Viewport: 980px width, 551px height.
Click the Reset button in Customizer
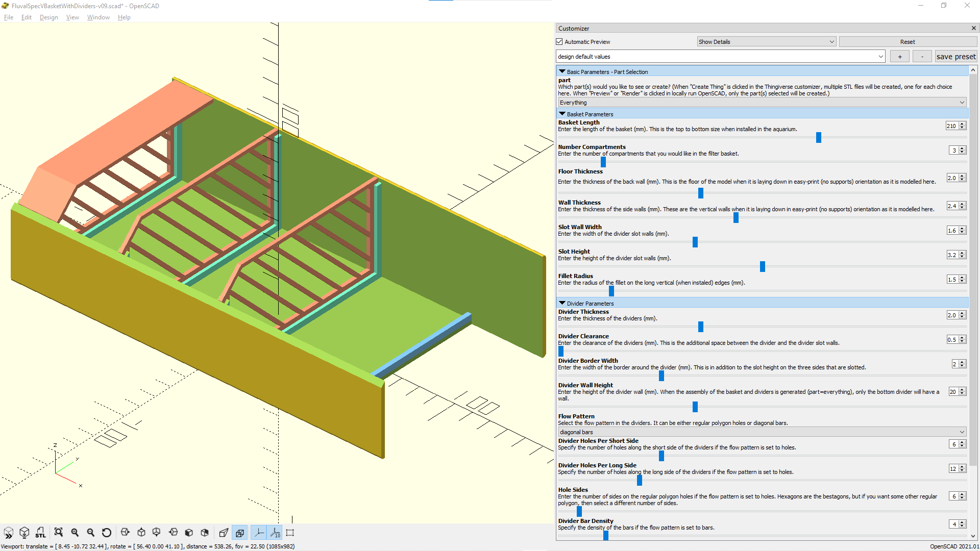(x=907, y=42)
